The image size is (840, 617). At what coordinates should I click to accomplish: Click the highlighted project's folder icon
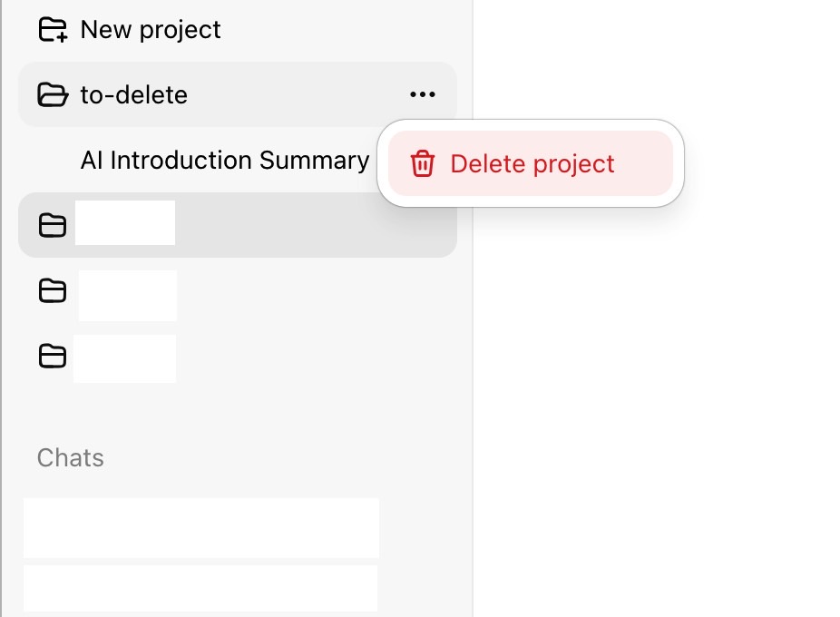(53, 225)
